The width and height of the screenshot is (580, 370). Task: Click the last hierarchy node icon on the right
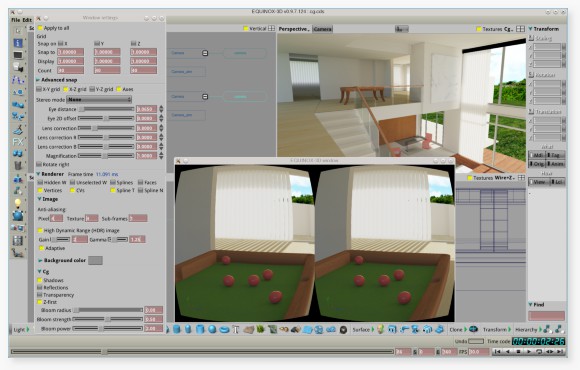click(559, 329)
